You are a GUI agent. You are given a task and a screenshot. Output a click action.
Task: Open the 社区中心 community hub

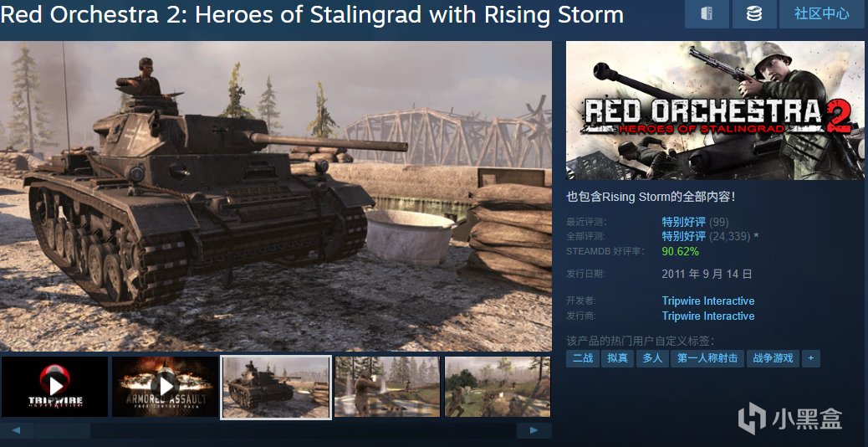click(x=821, y=14)
